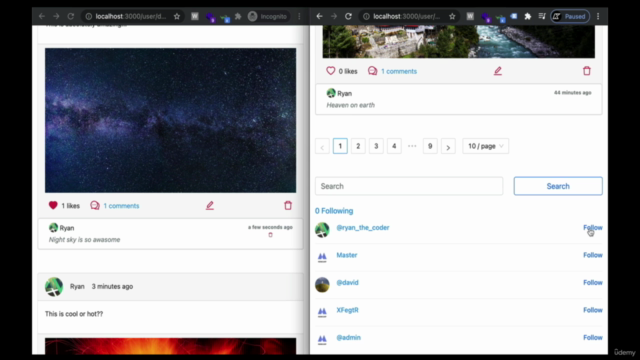The height and width of the screenshot is (360, 640).
Task: Go forward in the right browser window
Action: (334, 16)
